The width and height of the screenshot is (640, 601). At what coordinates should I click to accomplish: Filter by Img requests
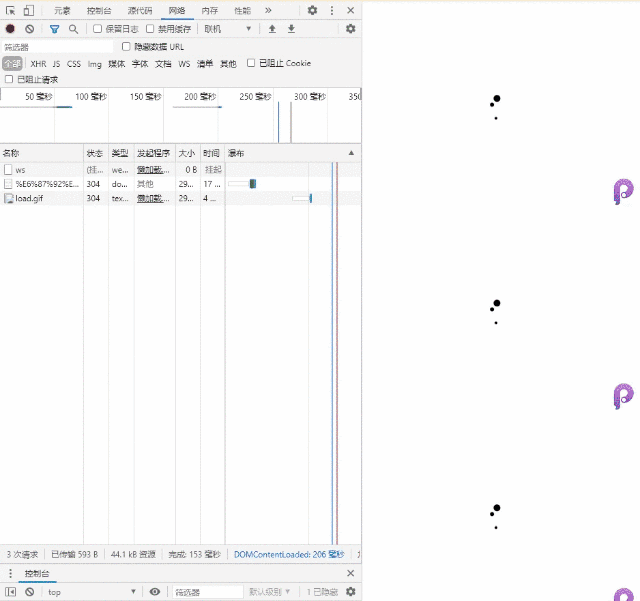tap(95, 64)
